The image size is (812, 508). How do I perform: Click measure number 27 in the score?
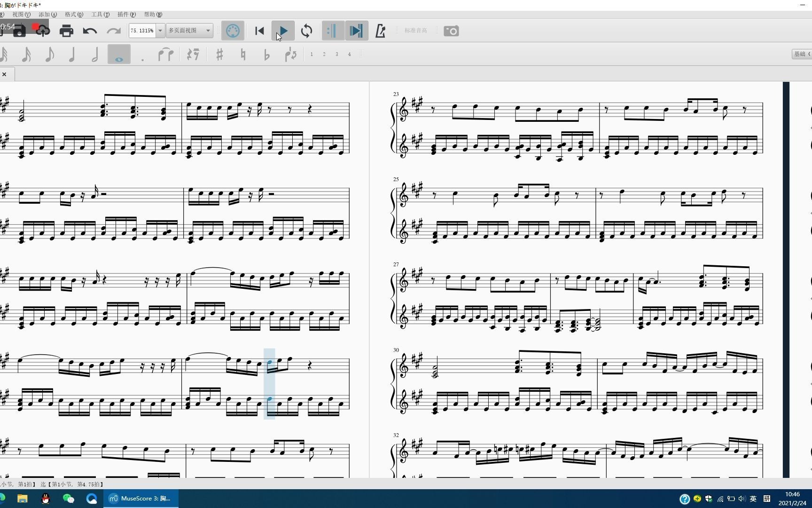[x=396, y=264]
